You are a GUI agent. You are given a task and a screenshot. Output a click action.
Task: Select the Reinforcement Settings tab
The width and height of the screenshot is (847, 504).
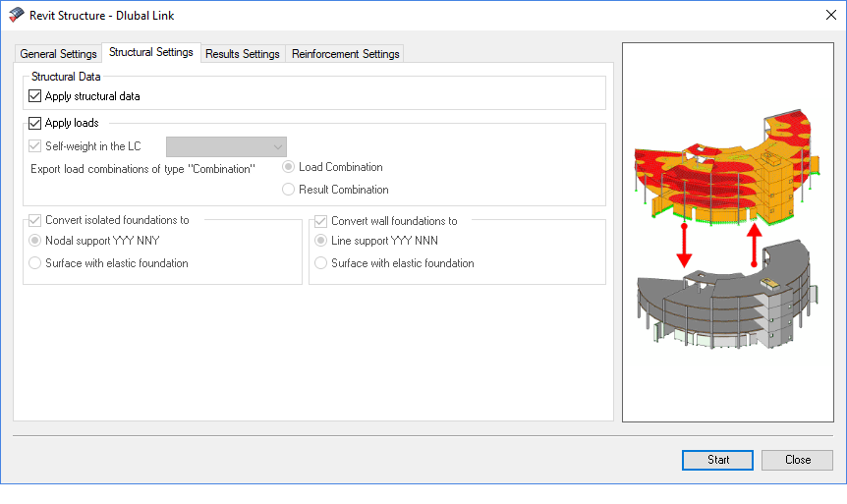point(345,54)
